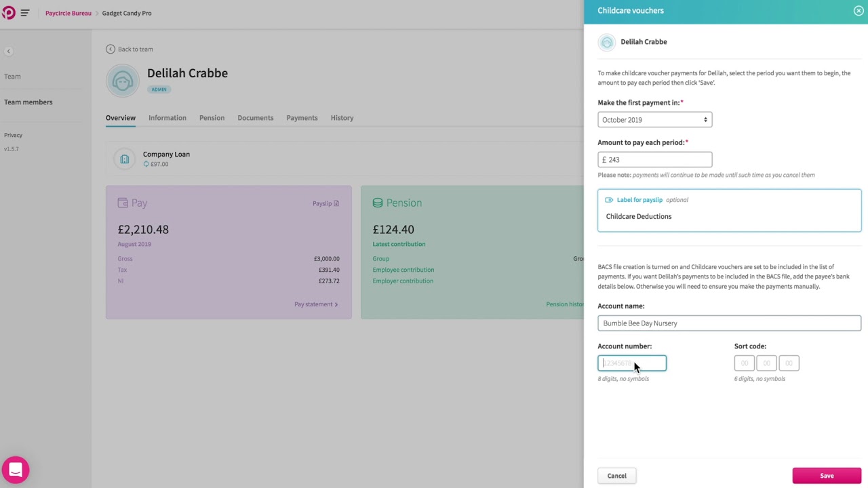Click the Account name input field

coord(729,323)
